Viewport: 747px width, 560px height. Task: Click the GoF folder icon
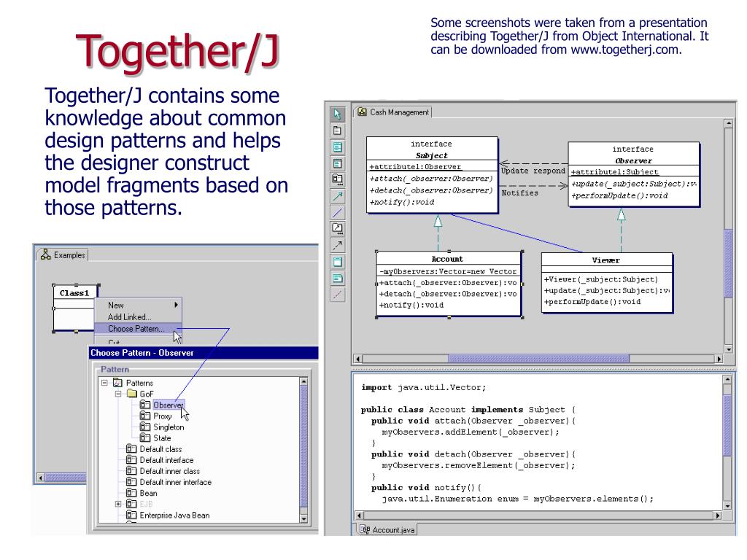click(x=131, y=394)
